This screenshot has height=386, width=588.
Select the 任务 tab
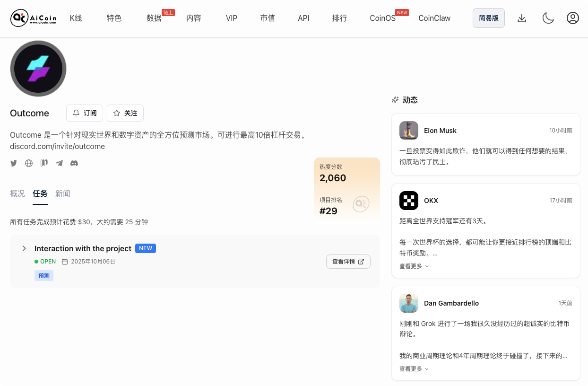pyautogui.click(x=40, y=193)
